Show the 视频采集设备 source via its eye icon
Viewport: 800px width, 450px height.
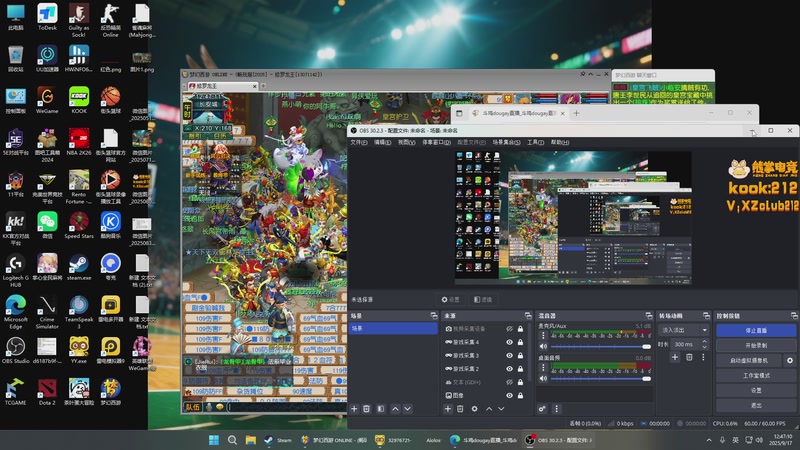coord(509,329)
